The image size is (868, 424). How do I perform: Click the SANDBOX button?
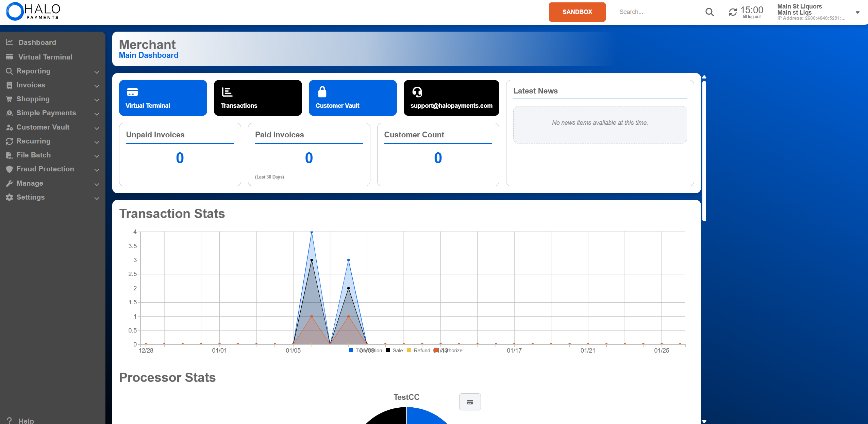(x=577, y=12)
